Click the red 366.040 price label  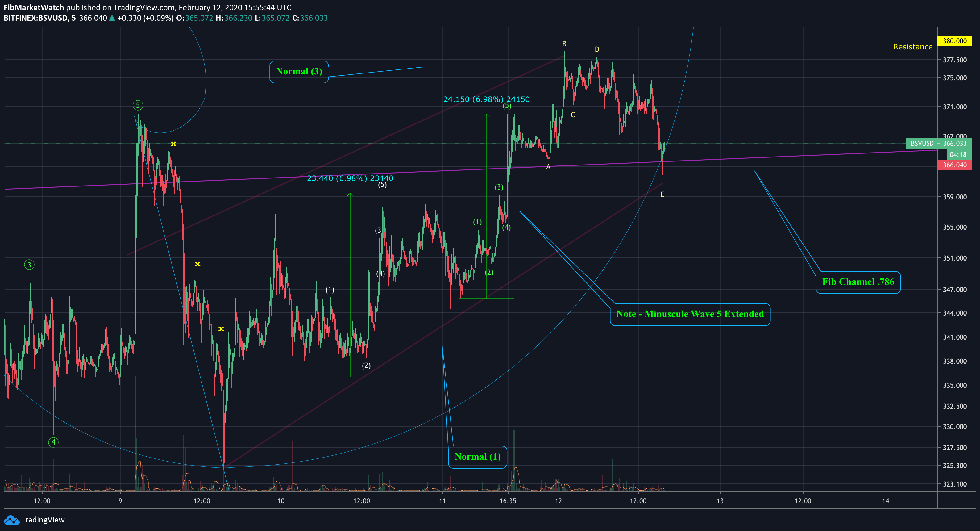click(x=954, y=165)
